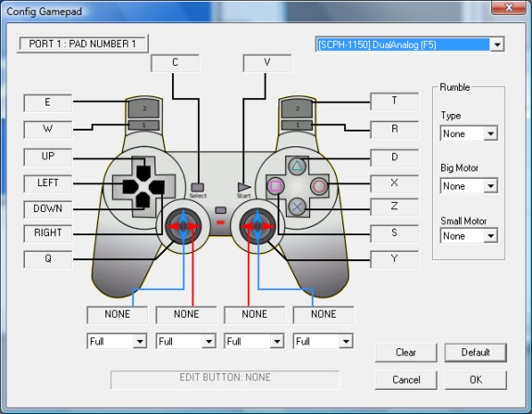This screenshot has width=532, height=414.
Task: Open the Small Motor dropdown
Action: point(468,235)
